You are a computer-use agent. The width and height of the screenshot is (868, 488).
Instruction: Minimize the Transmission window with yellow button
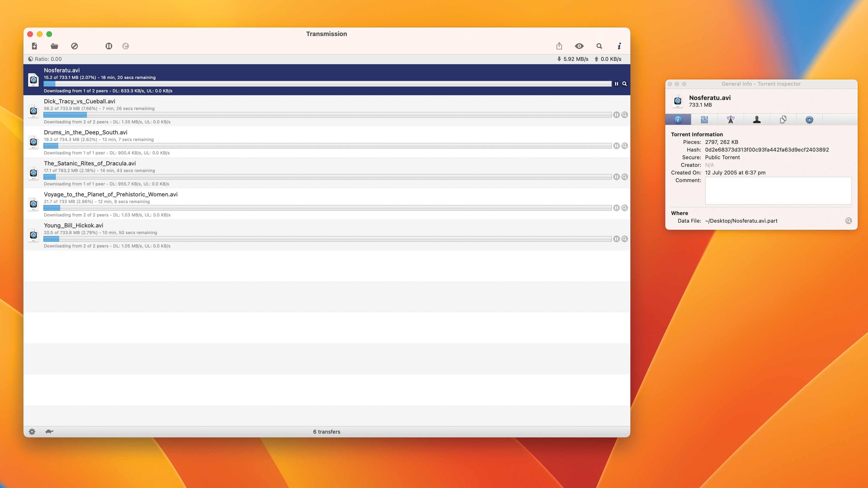coord(39,34)
